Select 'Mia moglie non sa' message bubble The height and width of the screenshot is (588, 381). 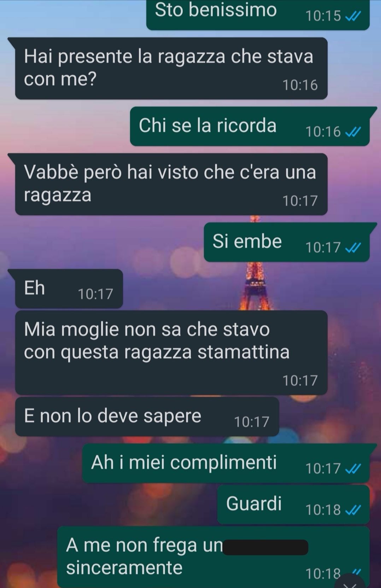171,352
